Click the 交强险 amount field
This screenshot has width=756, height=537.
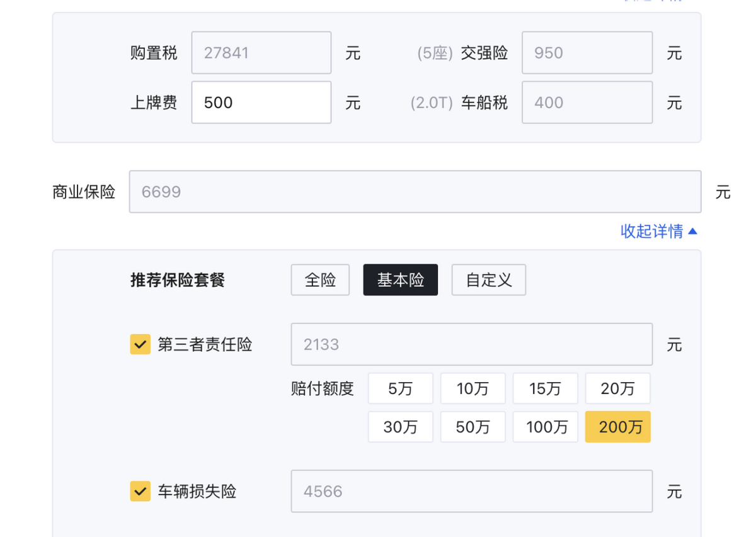(x=587, y=53)
